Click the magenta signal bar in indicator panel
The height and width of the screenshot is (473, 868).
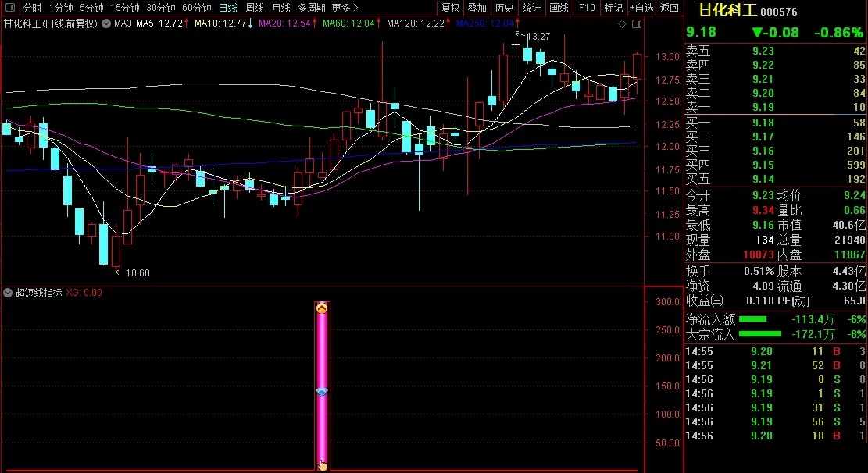coord(322,386)
